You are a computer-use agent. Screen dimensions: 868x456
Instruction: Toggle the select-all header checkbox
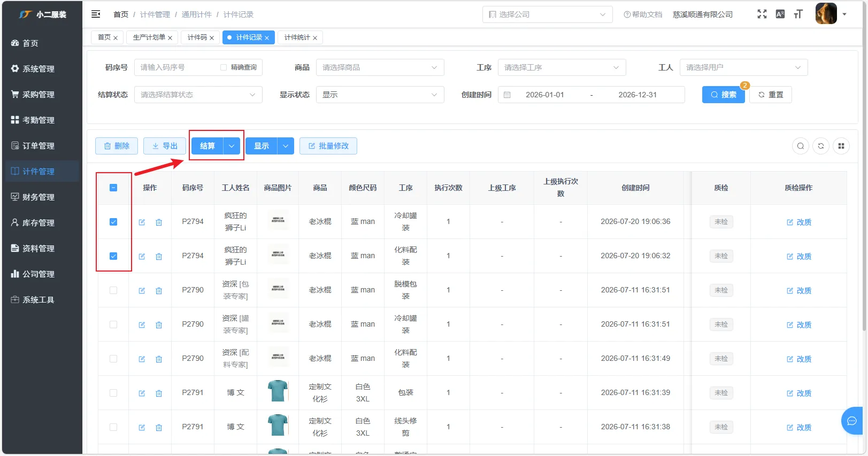[113, 188]
